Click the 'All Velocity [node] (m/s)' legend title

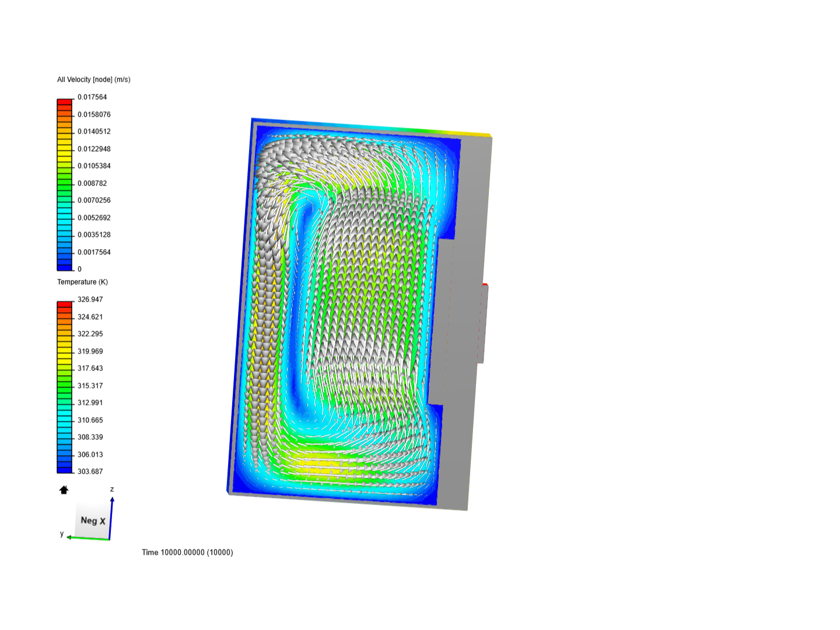pyautogui.click(x=93, y=79)
